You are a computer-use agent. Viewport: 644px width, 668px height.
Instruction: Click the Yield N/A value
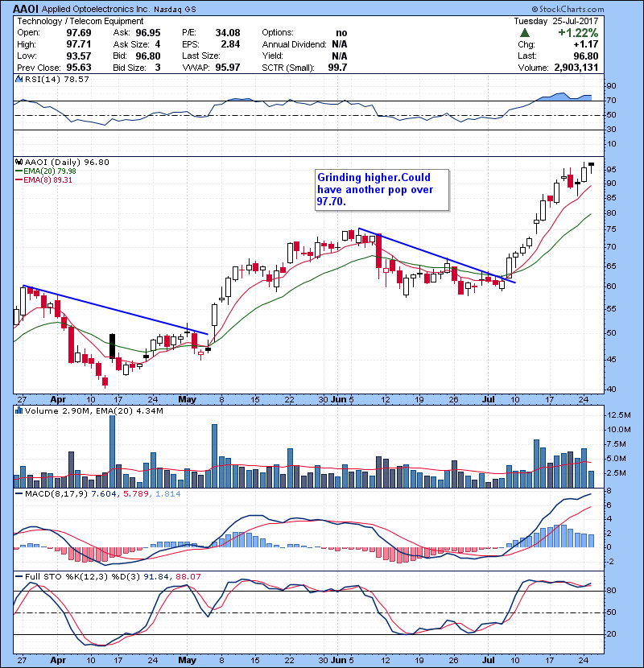[339, 56]
